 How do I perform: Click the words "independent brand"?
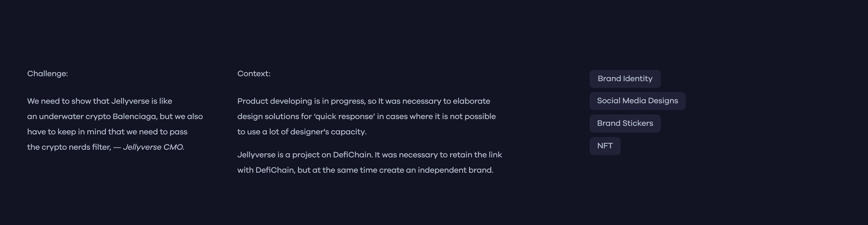point(455,170)
